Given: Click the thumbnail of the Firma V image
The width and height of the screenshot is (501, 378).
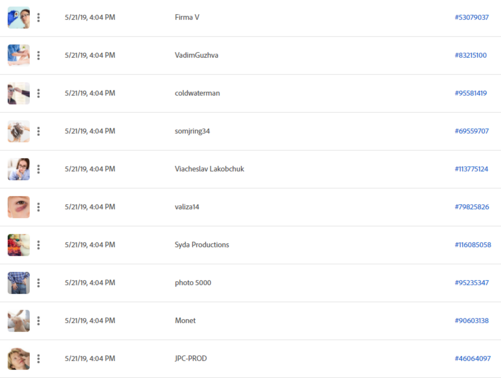Looking at the screenshot, I should pos(19,17).
